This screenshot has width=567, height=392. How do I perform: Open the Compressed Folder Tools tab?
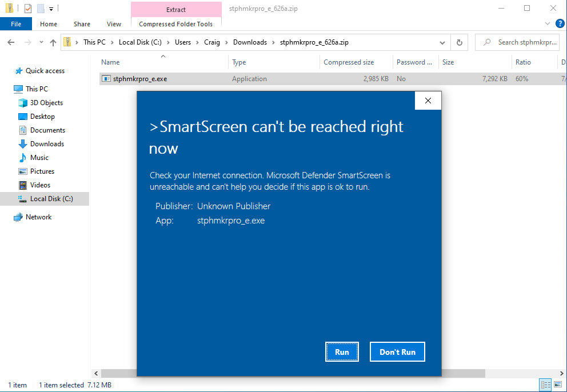(x=175, y=24)
